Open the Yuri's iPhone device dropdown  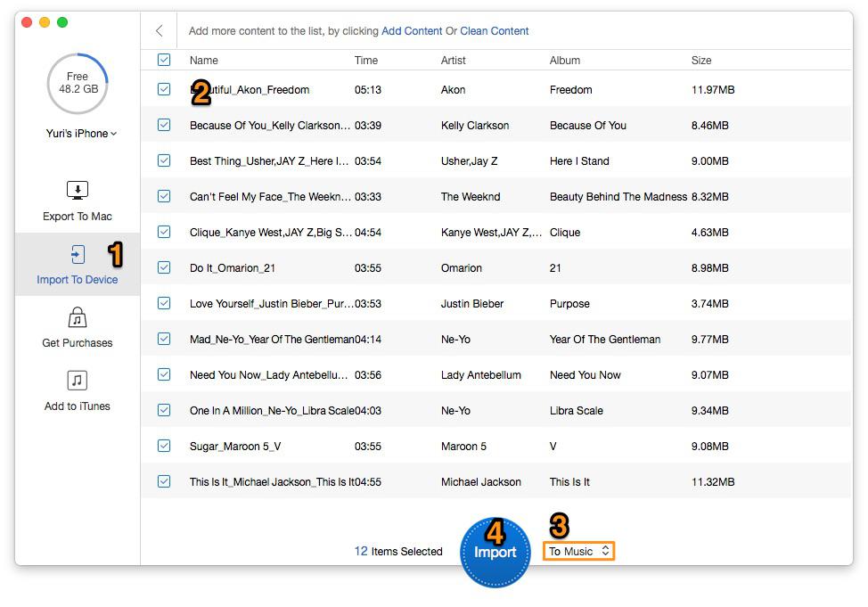pos(81,134)
